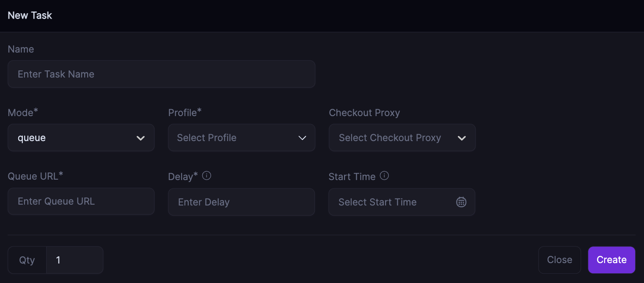
Task: Click the Qty value field showing 1
Action: click(x=74, y=260)
